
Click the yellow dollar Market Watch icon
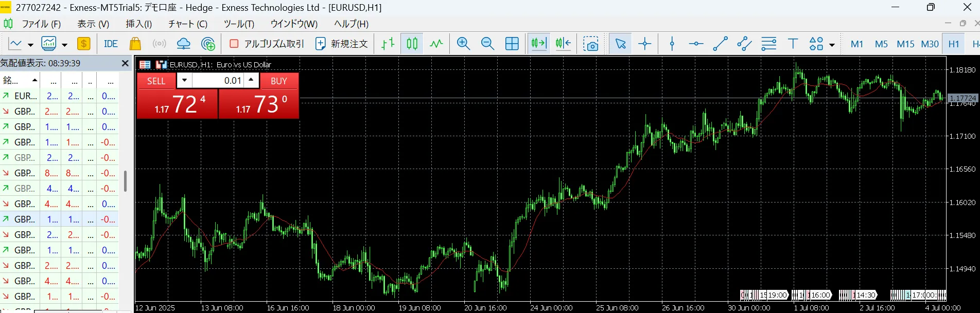tap(83, 44)
